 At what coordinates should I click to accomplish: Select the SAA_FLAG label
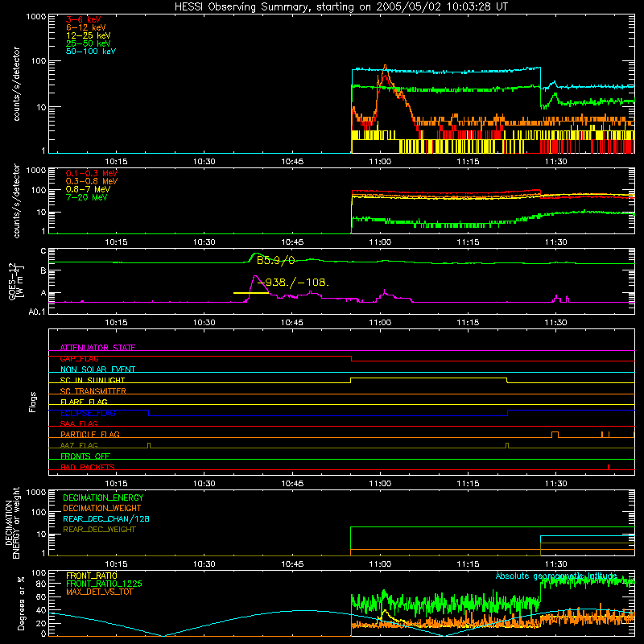click(79, 423)
